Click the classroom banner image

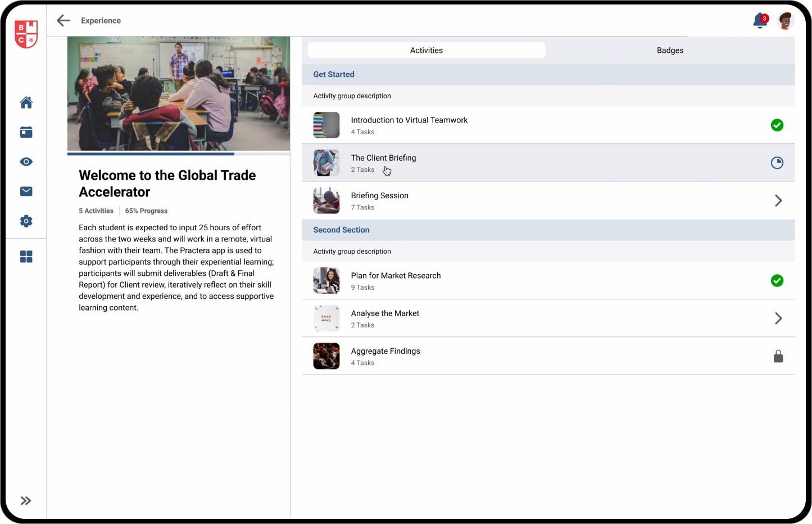tap(179, 94)
